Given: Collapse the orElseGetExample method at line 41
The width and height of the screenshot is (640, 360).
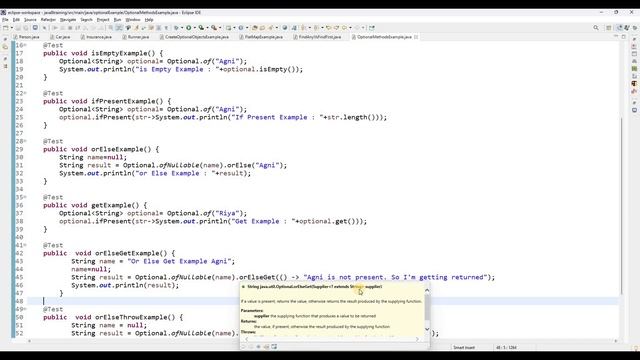Looking at the screenshot, I should (x=25, y=245).
